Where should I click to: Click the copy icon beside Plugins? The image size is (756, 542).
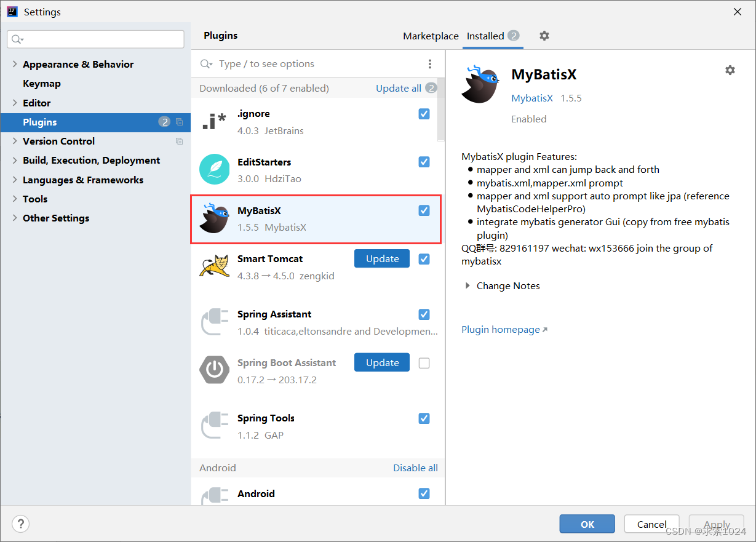[179, 122]
